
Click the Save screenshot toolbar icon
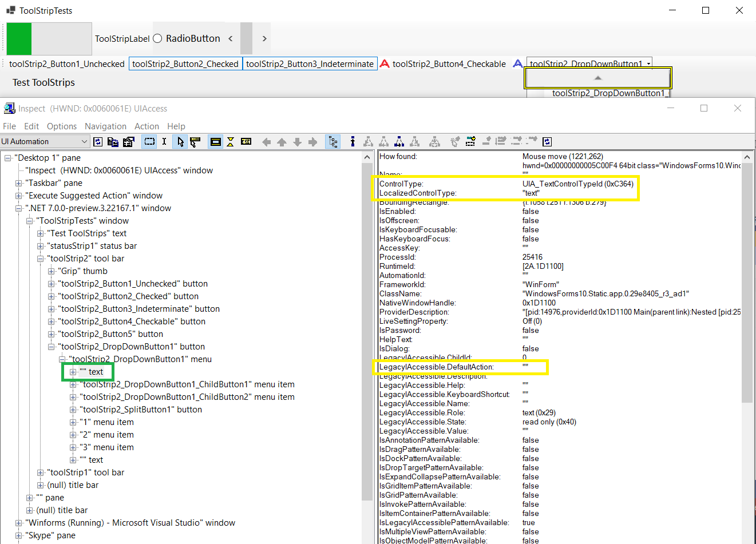pos(128,141)
